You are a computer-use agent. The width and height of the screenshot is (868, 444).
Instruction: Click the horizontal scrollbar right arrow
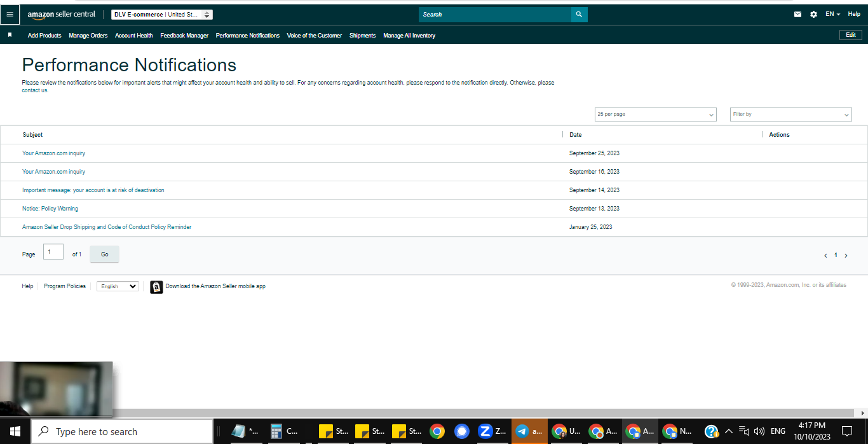pos(864,413)
